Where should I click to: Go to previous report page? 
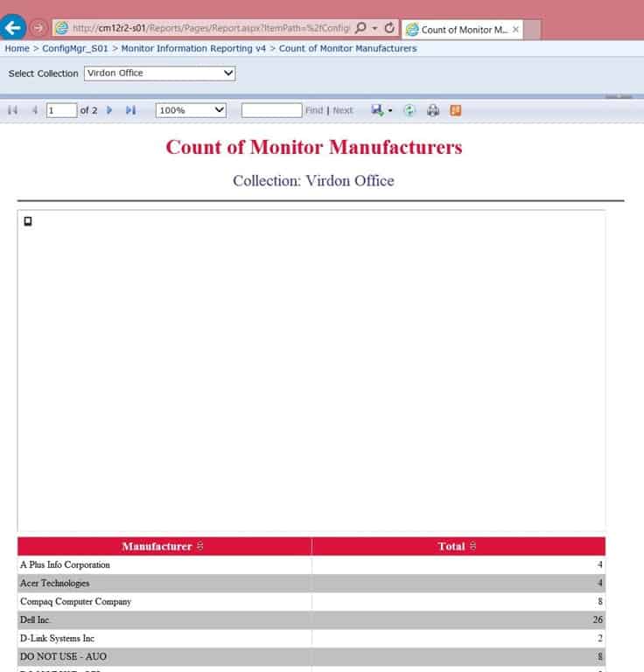35,110
